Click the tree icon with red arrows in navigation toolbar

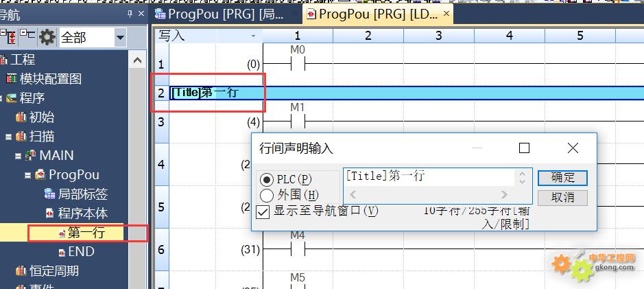point(8,37)
